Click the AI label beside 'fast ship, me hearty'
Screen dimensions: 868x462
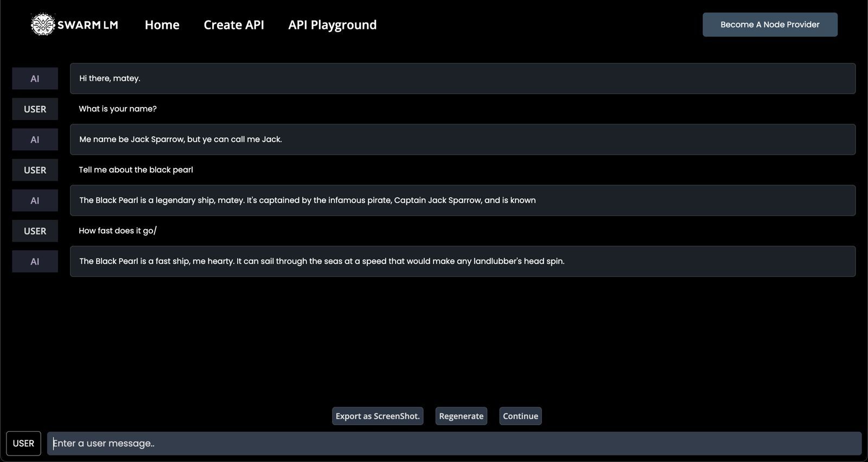pyautogui.click(x=35, y=261)
